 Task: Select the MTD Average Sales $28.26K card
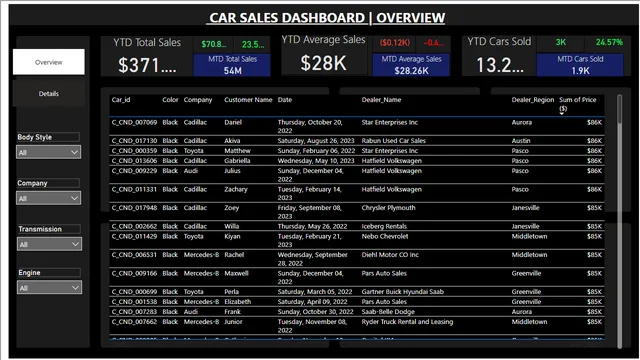coord(411,65)
